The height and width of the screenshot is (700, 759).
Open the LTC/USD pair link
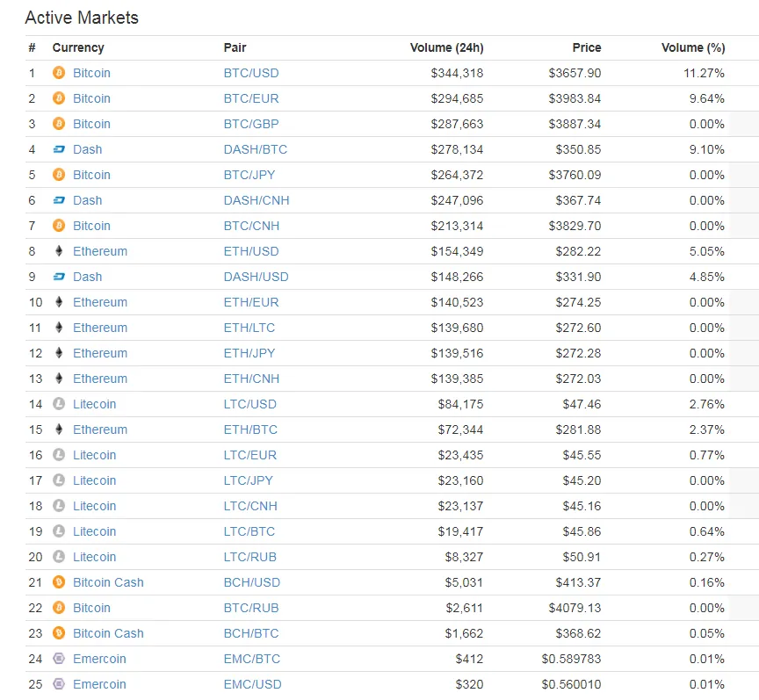click(249, 404)
